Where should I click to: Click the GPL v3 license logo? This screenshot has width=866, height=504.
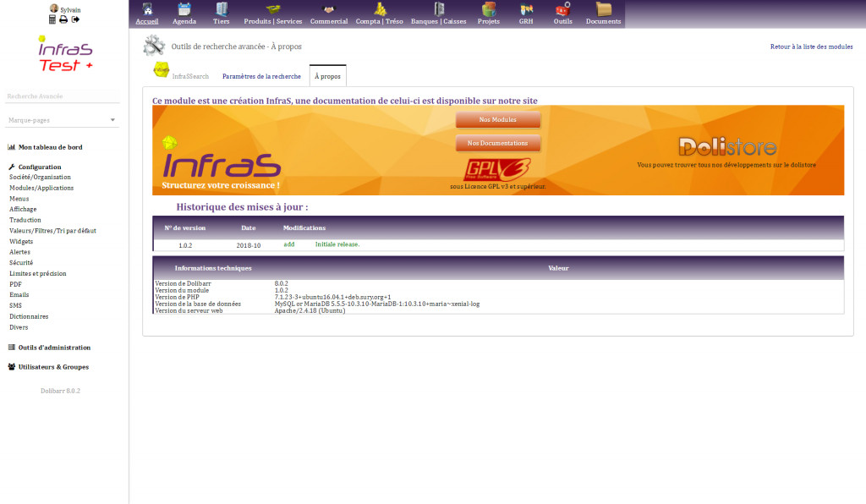(x=497, y=169)
